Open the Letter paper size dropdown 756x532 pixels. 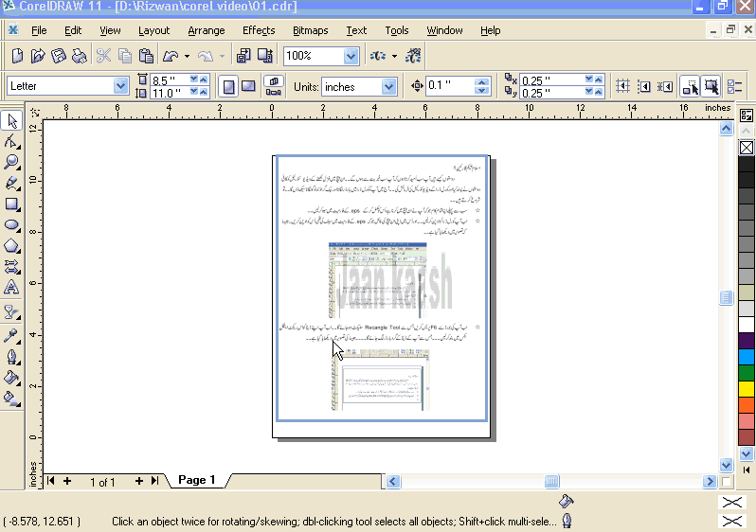click(120, 86)
